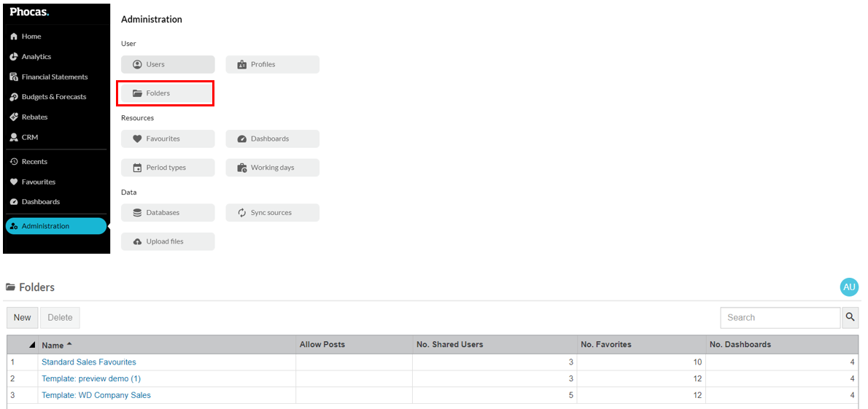
Task: Open the Working days tile
Action: (272, 168)
